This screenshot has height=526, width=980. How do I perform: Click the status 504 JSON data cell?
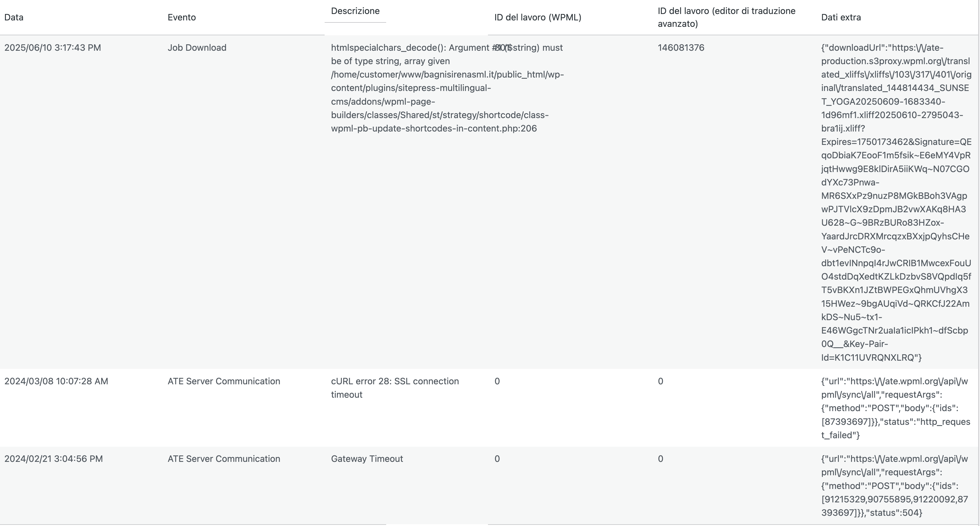coord(894,486)
